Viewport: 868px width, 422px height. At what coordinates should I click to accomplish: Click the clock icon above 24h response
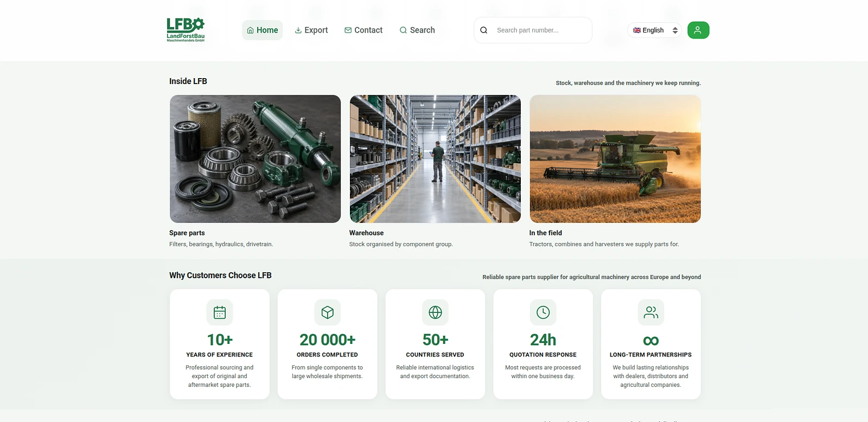543,312
